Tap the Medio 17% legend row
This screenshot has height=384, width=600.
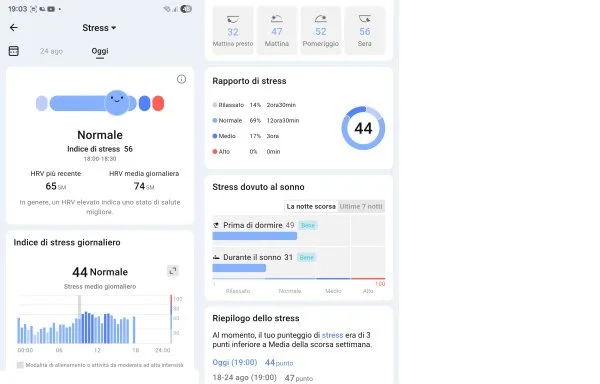pos(246,136)
